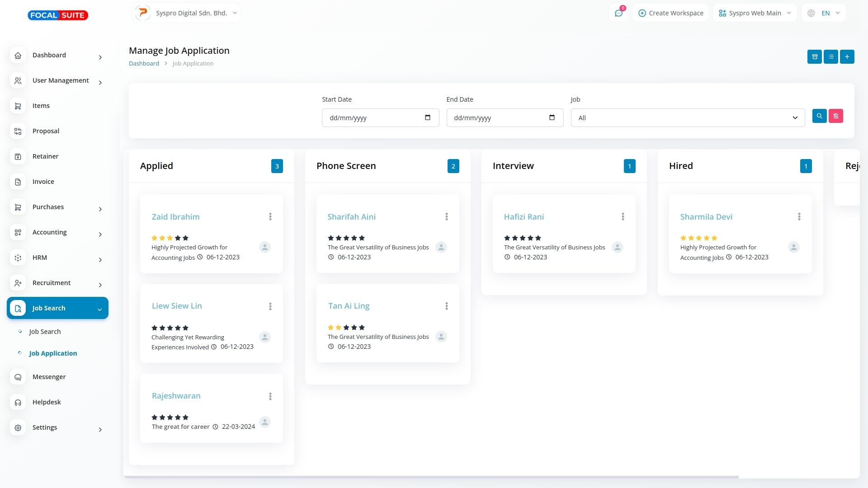868x488 pixels.
Task: Switch to list view icon button
Action: click(x=830, y=56)
